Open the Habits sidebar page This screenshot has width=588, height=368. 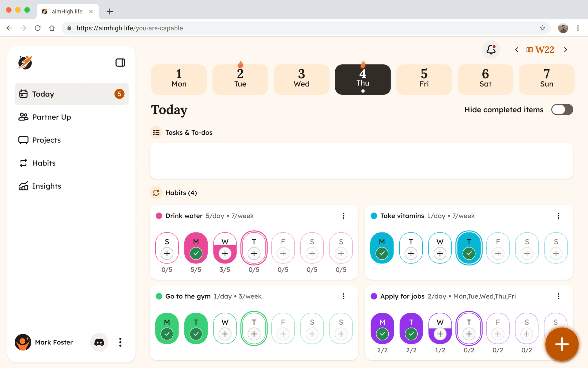pyautogui.click(x=72, y=163)
